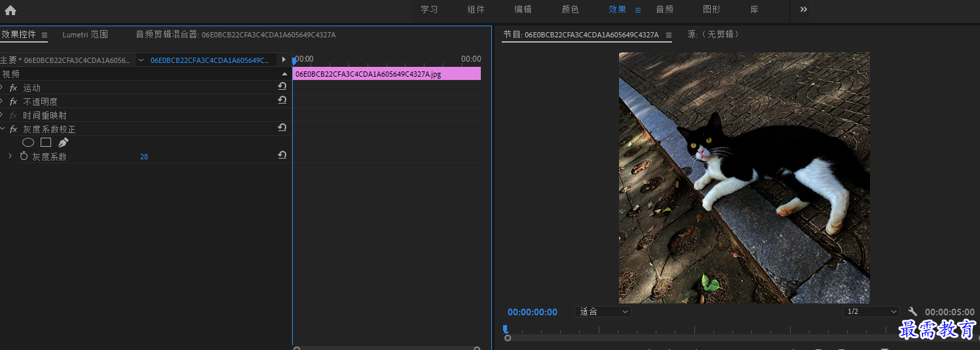Toggle the fx switch for 灰度系数校正
The image size is (980, 350).
(x=13, y=129)
